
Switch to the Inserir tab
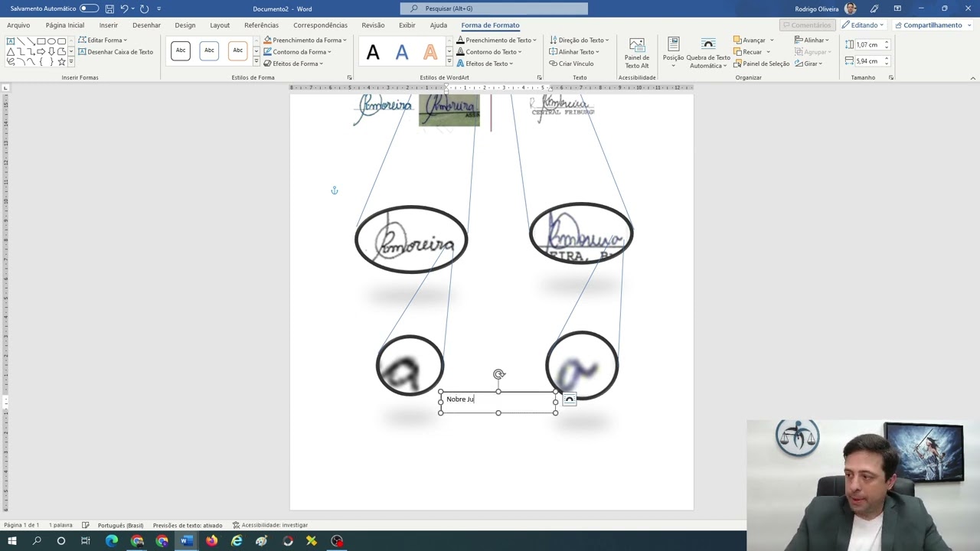click(108, 25)
